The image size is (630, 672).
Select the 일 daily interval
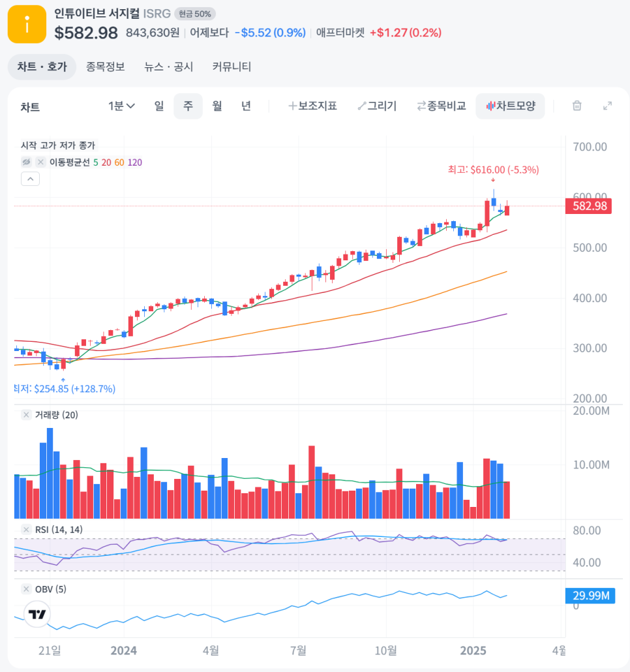click(159, 106)
